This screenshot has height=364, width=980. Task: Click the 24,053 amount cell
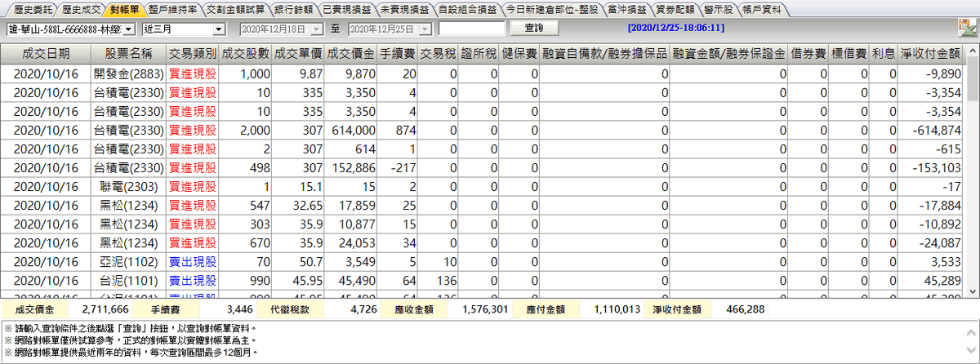pyautogui.click(x=351, y=242)
